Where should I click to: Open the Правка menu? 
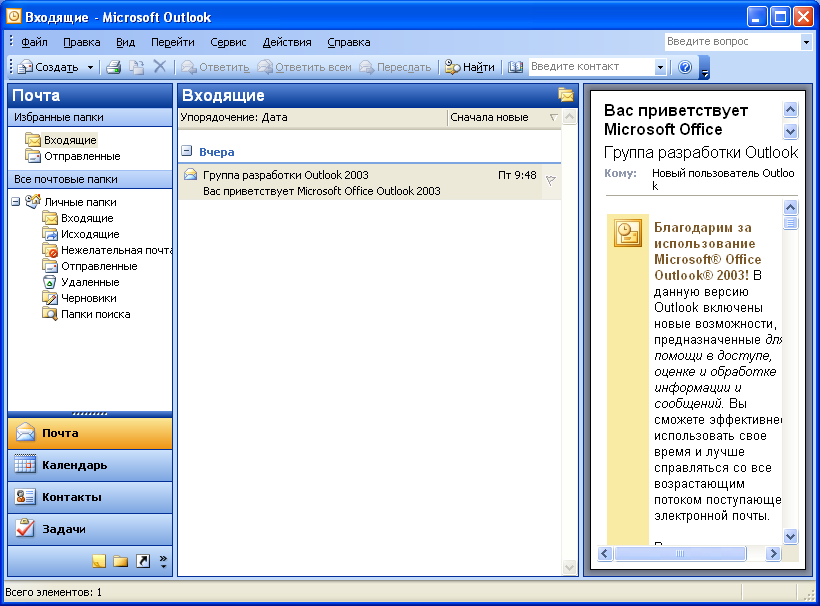(82, 42)
